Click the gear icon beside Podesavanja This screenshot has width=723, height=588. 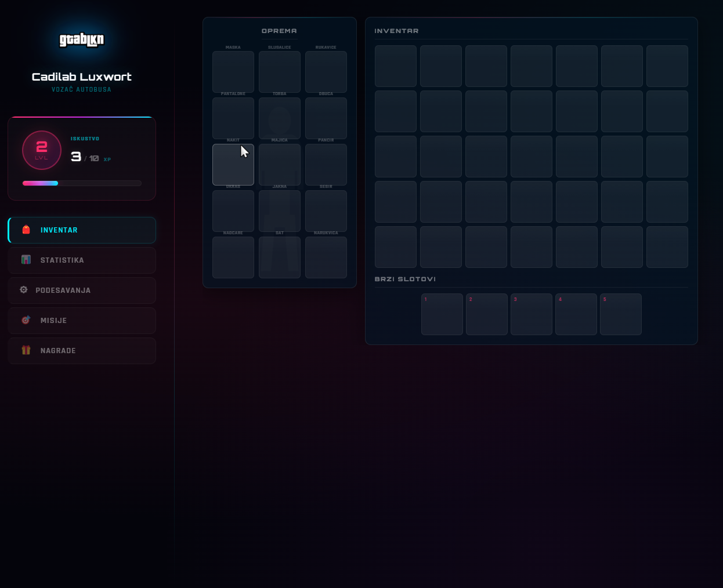pos(24,290)
